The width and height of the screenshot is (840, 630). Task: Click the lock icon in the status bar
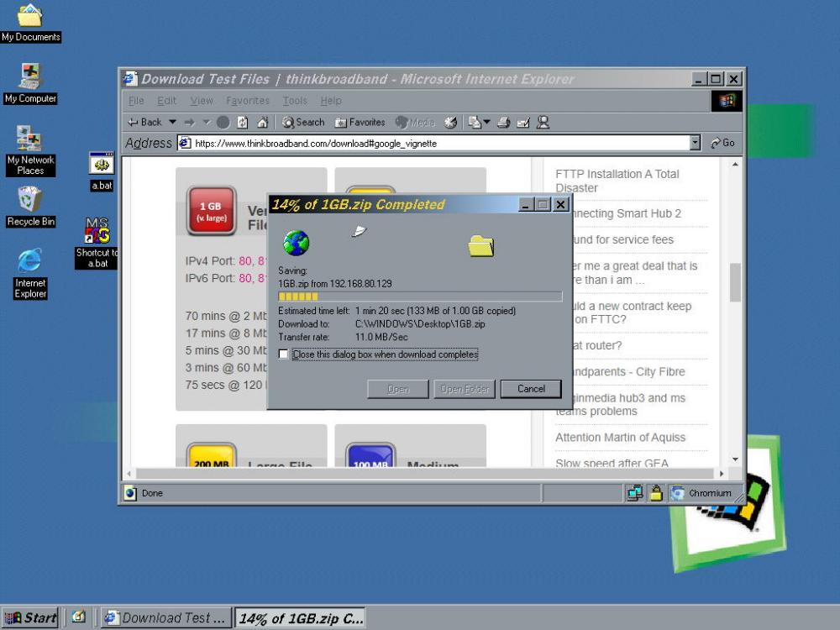coord(656,493)
